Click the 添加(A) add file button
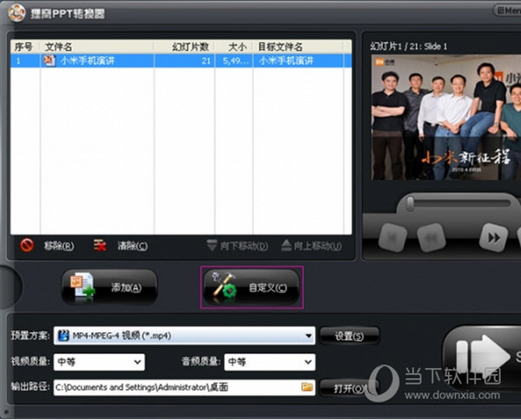This screenshot has width=521, height=420. coord(109,287)
